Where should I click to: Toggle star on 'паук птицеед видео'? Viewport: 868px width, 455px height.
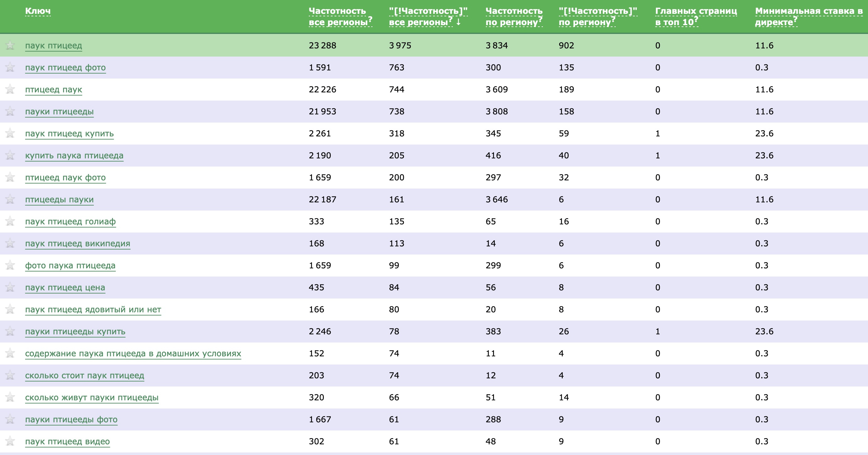pos(10,441)
